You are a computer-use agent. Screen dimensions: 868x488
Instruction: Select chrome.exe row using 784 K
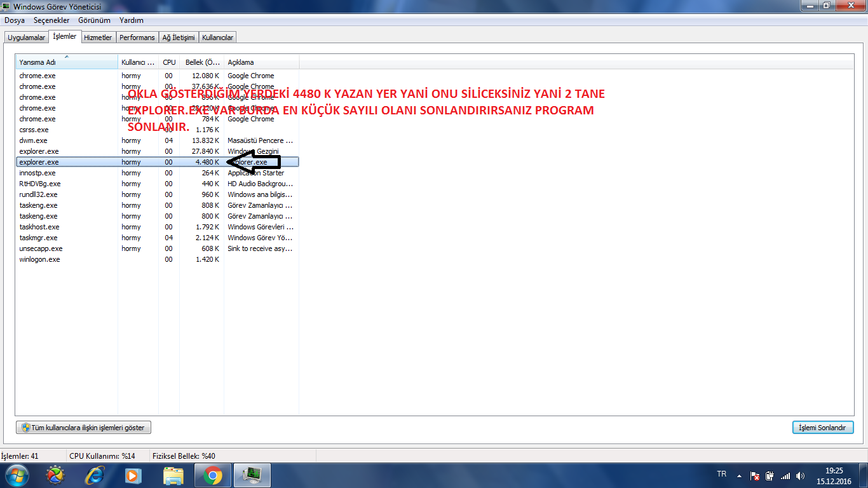[157, 119]
